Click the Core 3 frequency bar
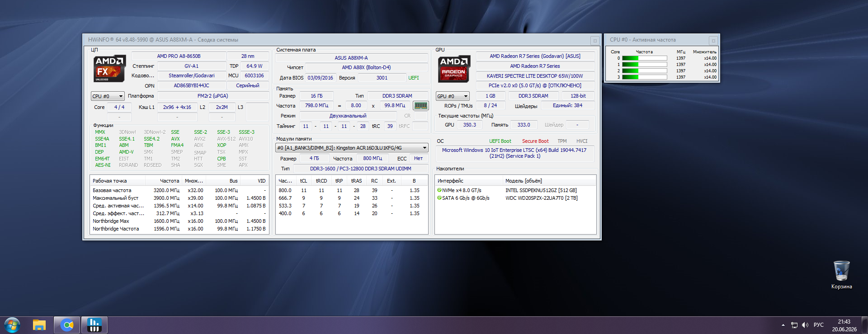This screenshot has width=868, height=334. click(645, 77)
